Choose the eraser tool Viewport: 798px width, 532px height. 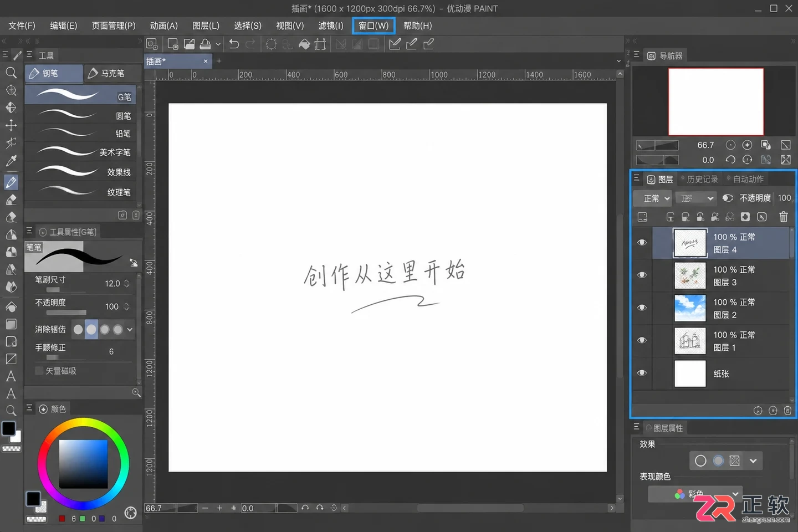click(11, 217)
